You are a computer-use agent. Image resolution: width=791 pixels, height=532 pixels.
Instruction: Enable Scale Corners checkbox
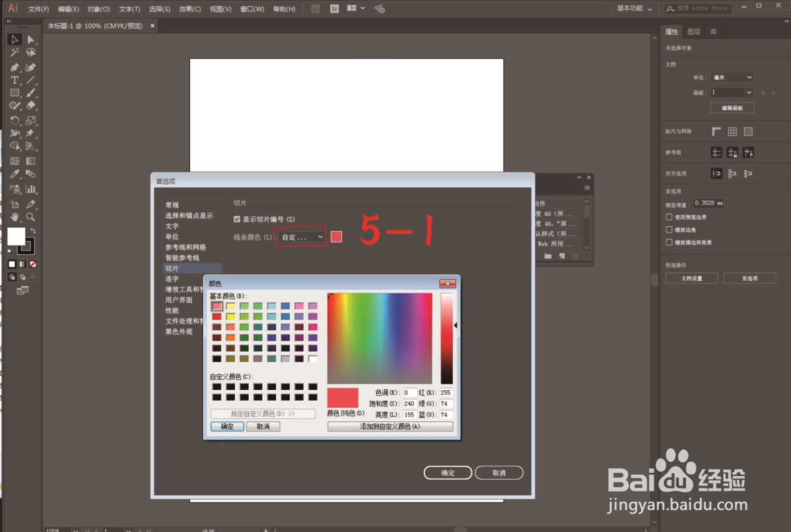[x=669, y=230]
